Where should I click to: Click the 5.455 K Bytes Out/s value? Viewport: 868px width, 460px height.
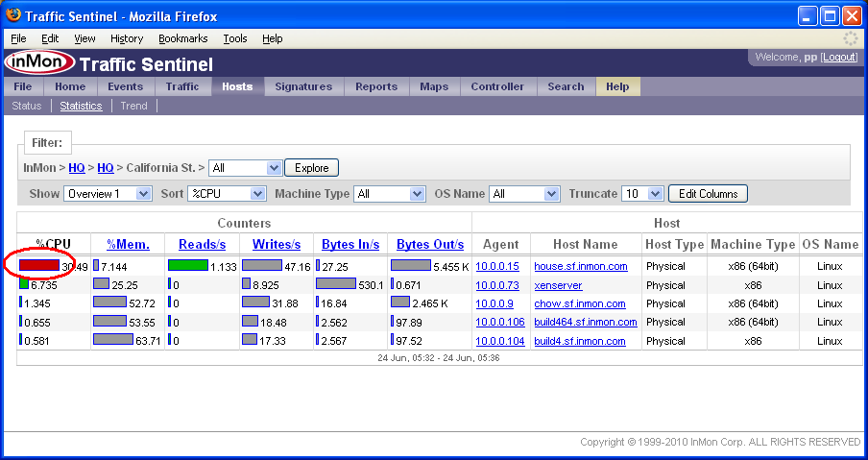tap(451, 267)
